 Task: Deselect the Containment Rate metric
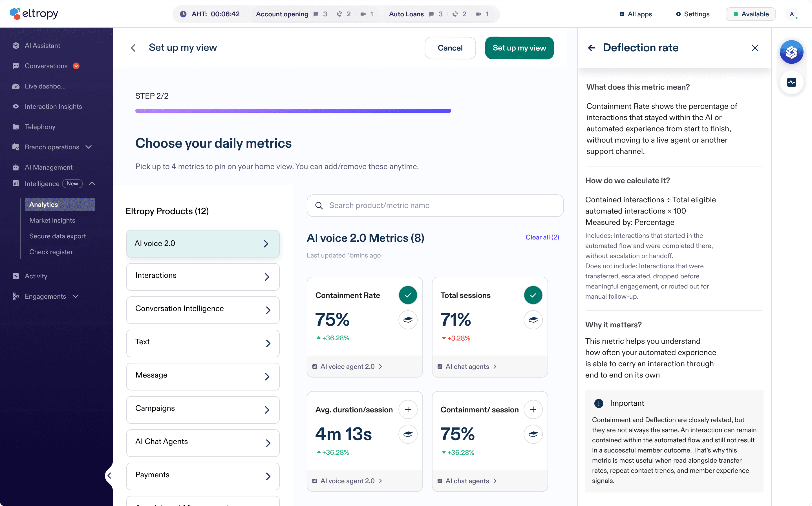[408, 295]
